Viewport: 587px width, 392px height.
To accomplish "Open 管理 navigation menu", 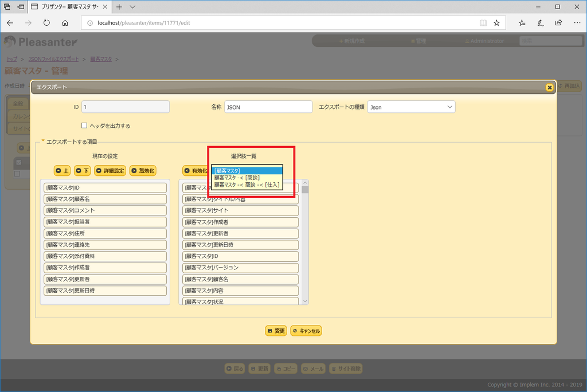I will pyautogui.click(x=418, y=41).
